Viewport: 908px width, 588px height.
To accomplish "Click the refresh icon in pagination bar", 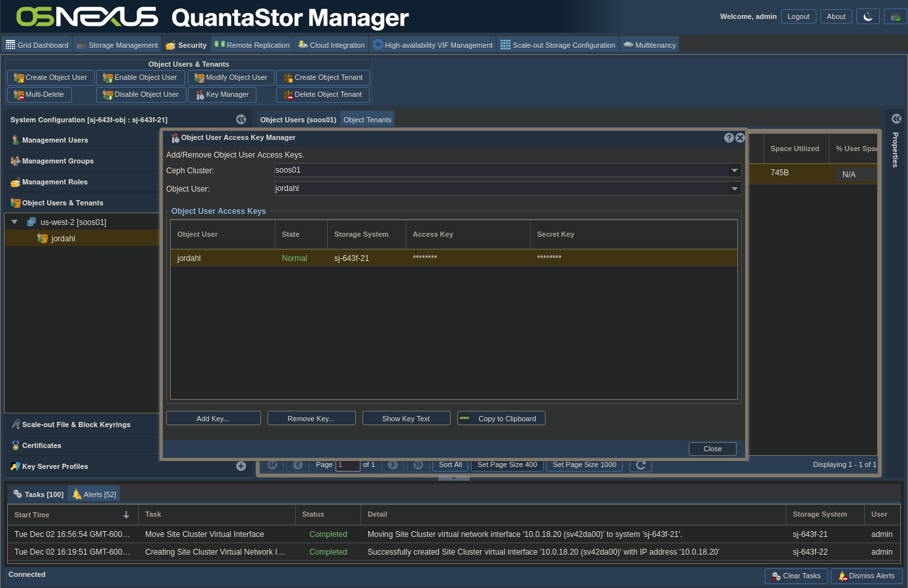I will (640, 465).
